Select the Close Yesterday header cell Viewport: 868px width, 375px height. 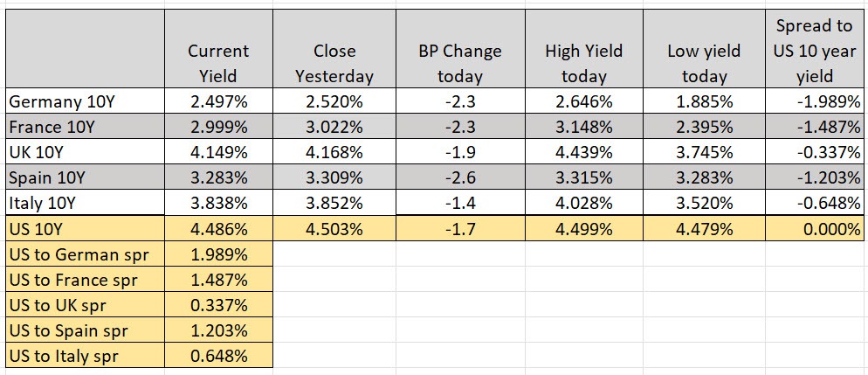click(334, 63)
